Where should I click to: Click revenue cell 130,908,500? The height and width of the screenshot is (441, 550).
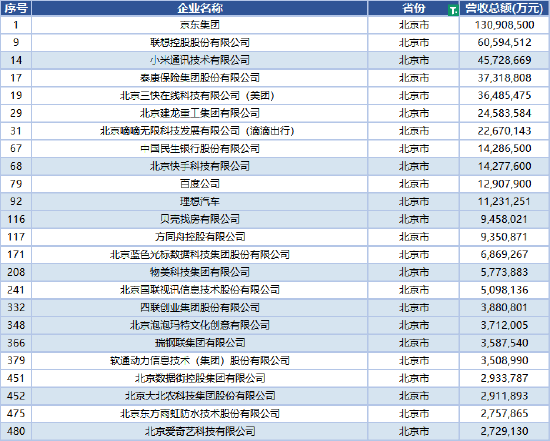point(504,25)
